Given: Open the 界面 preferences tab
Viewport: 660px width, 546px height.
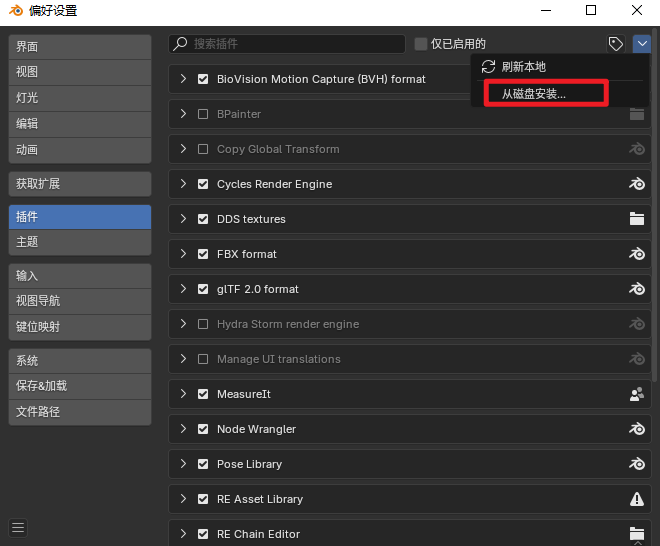Looking at the screenshot, I should point(80,47).
